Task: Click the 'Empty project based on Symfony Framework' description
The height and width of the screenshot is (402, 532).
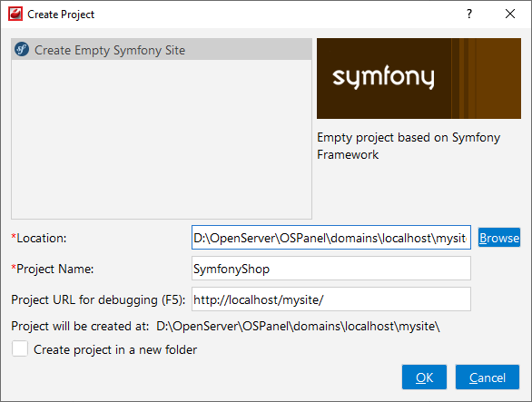Action: pyautogui.click(x=409, y=146)
